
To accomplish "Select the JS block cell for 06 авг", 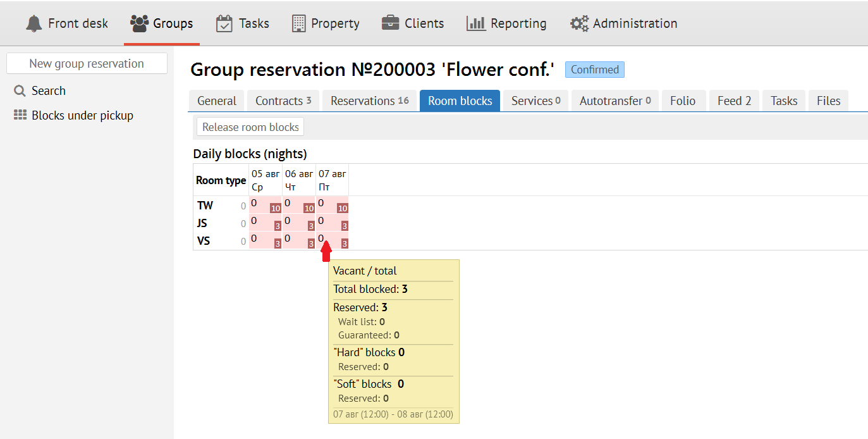I will (x=299, y=223).
